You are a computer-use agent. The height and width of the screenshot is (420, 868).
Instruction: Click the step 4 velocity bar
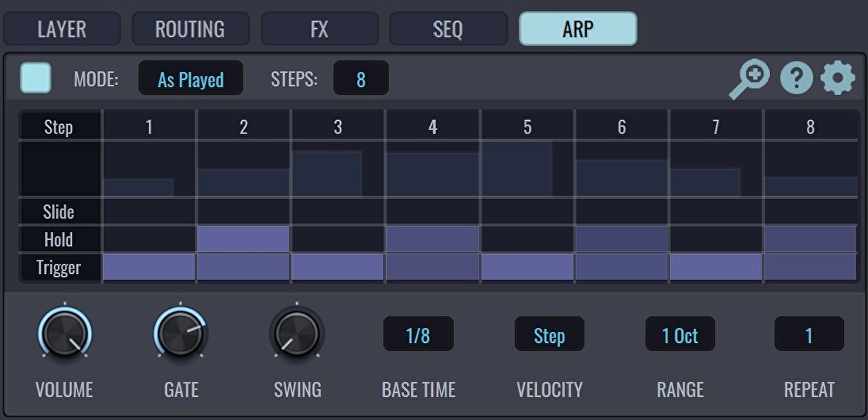[x=432, y=174]
